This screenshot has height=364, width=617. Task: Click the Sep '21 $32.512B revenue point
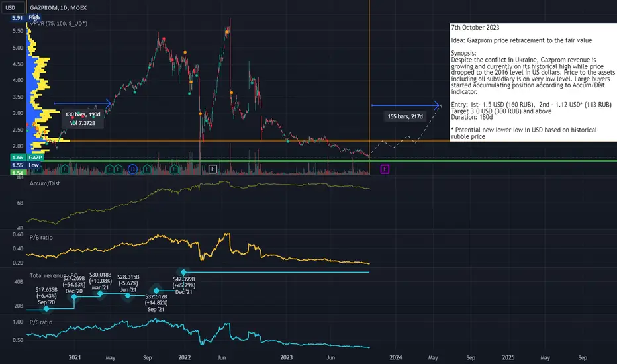click(x=156, y=291)
